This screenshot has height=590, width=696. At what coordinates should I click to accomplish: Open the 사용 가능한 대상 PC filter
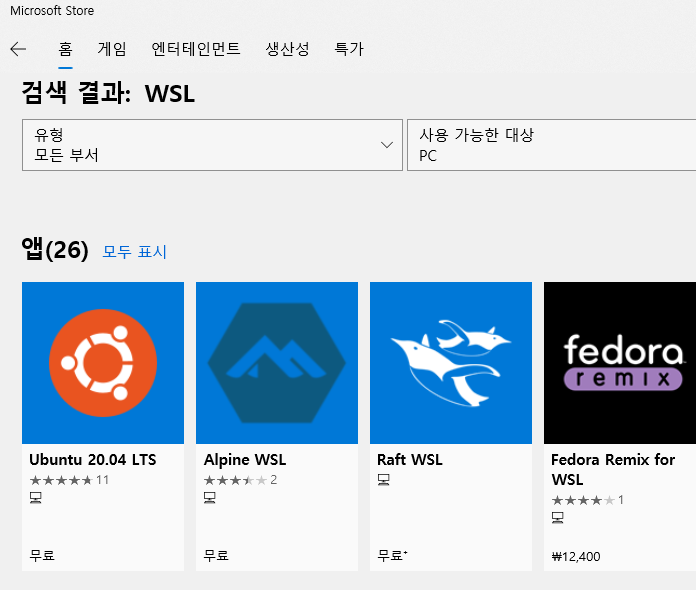pyautogui.click(x=551, y=145)
